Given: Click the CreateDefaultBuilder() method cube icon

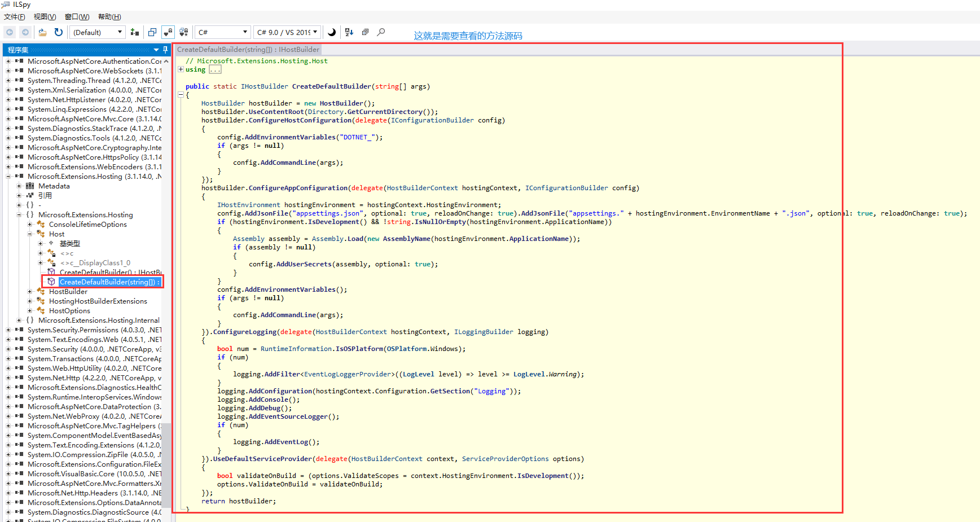Looking at the screenshot, I should 51,272.
